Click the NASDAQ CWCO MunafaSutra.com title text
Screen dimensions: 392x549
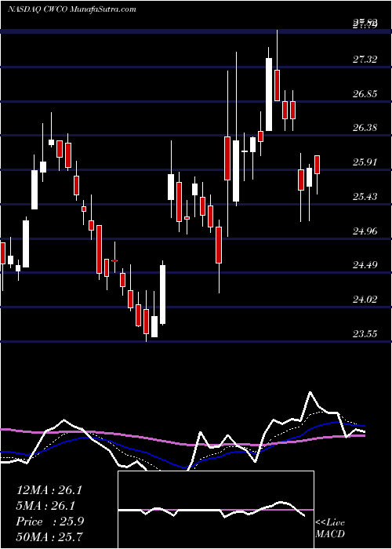(x=72, y=9)
